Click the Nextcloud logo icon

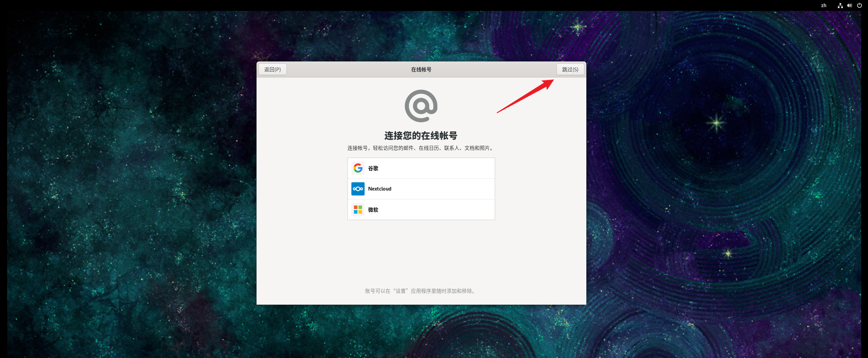[358, 189]
